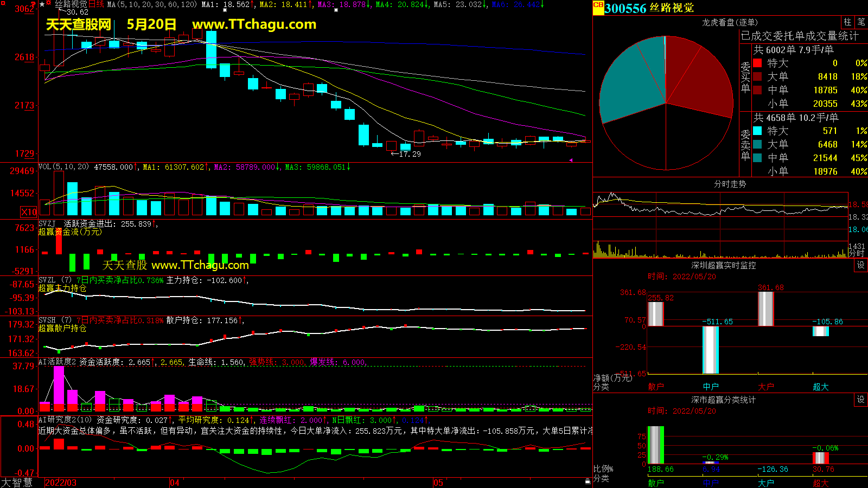Image resolution: width=868 pixels, height=488 pixels.
Task: Click the 04 month marker on time axis
Action: 175,483
